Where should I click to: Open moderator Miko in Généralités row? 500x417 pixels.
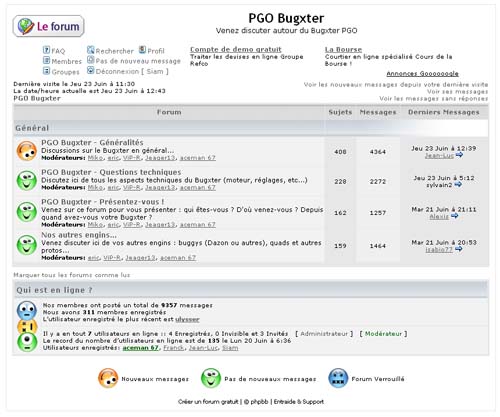[x=95, y=158]
